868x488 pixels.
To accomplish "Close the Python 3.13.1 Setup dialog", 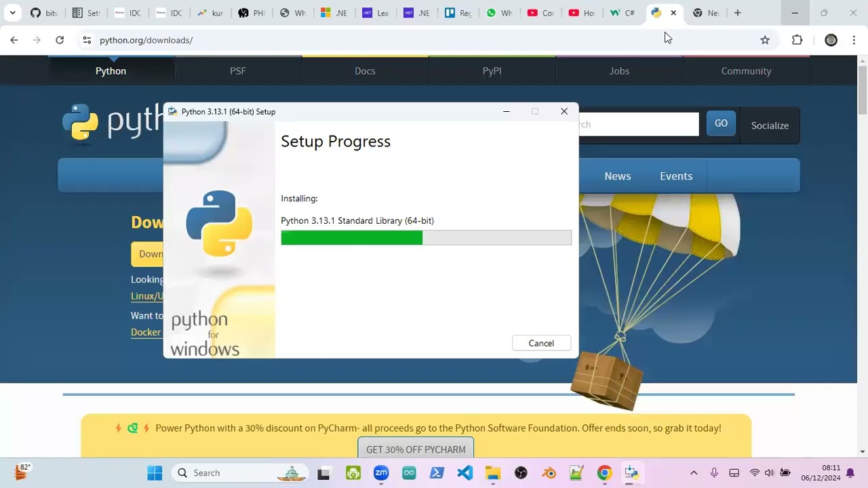I will [564, 112].
